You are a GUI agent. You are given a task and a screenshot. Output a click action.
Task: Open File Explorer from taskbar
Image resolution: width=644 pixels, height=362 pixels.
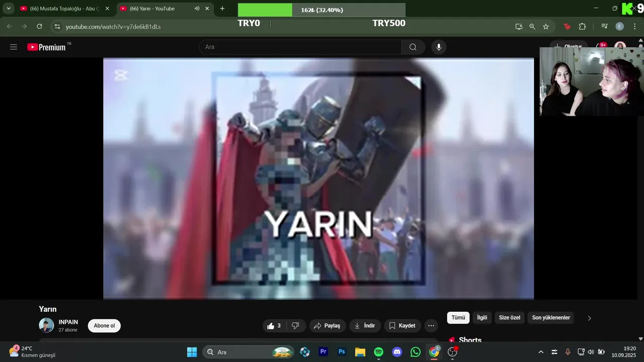360,352
